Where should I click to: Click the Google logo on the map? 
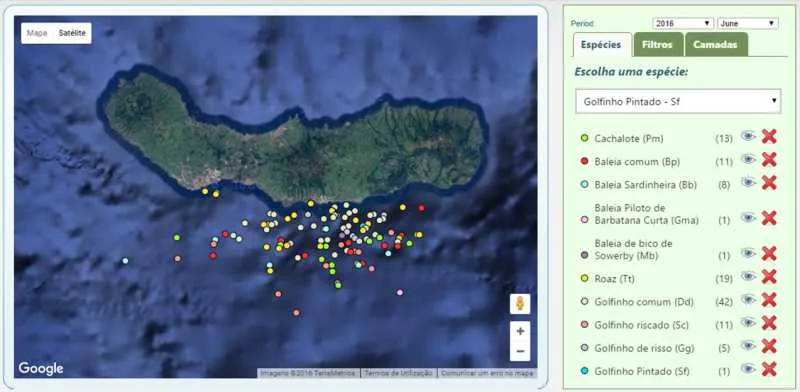tap(41, 369)
